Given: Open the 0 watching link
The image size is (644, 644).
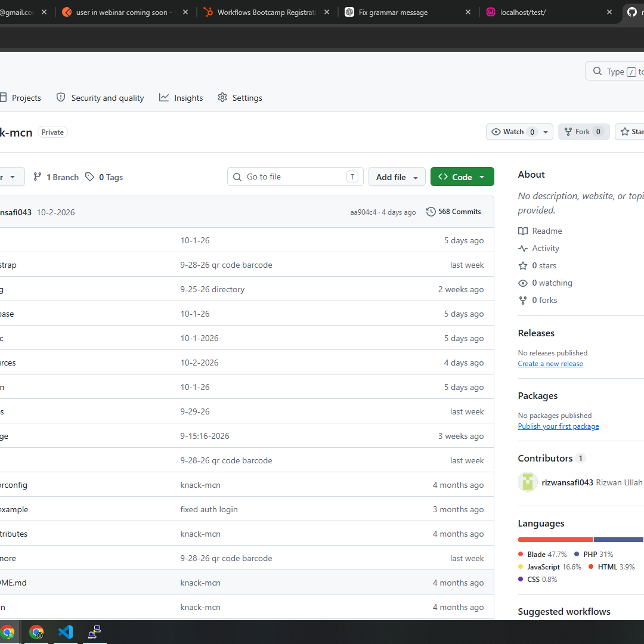Looking at the screenshot, I should (545, 283).
